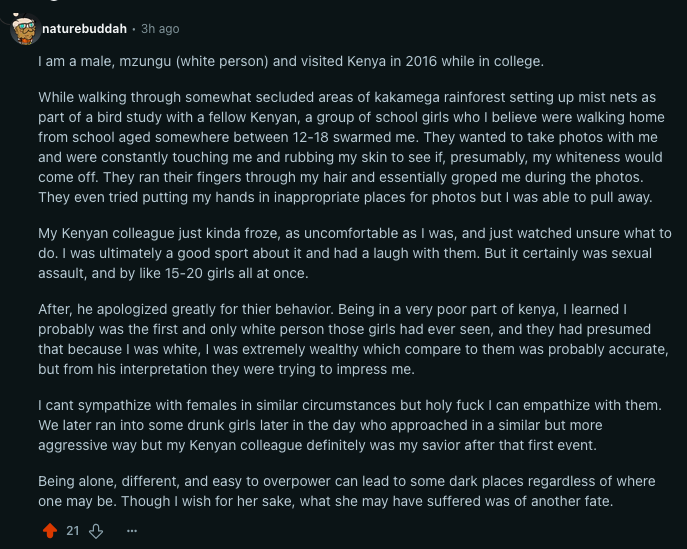Click the vote score of 21

point(73,531)
